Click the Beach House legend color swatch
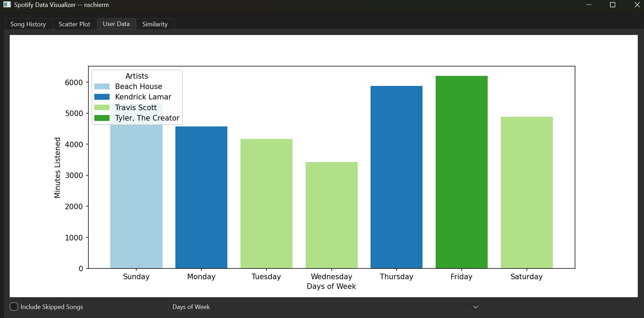 point(102,86)
